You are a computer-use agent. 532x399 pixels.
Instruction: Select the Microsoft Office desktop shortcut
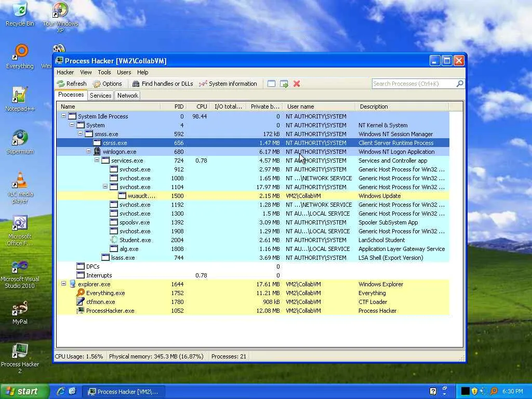(x=20, y=231)
